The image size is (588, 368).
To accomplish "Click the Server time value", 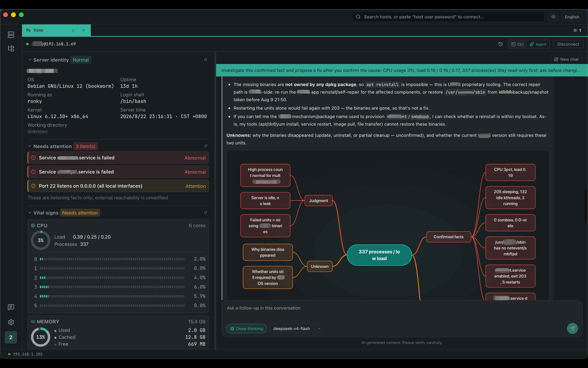I will tap(164, 116).
